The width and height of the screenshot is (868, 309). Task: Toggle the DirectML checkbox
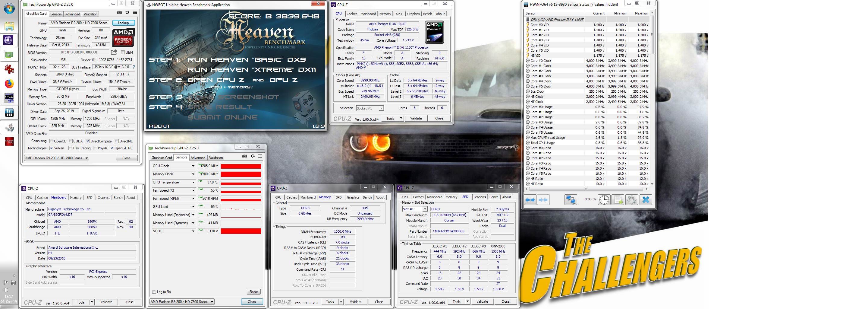[117, 141]
